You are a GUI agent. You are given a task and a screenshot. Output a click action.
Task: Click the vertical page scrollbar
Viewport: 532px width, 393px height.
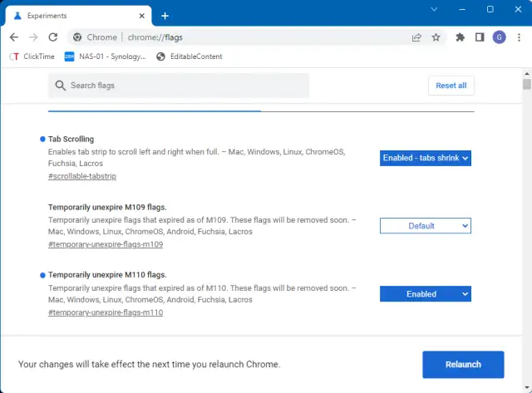tap(526, 208)
